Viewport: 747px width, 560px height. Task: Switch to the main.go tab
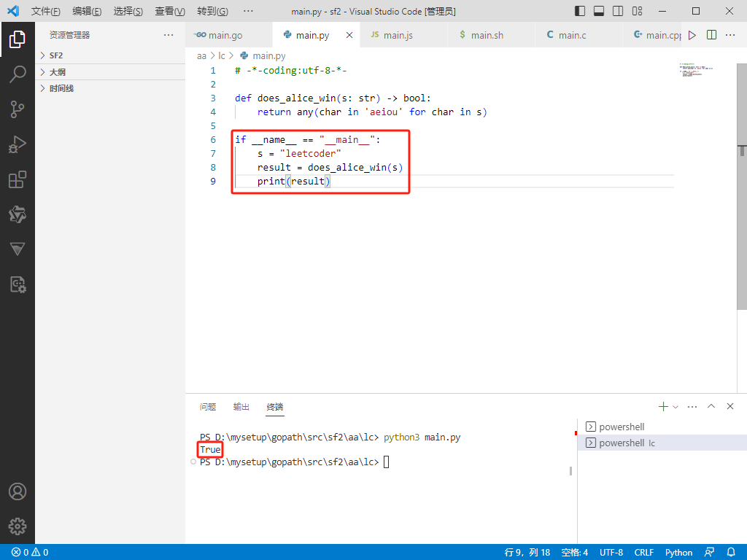pyautogui.click(x=228, y=35)
